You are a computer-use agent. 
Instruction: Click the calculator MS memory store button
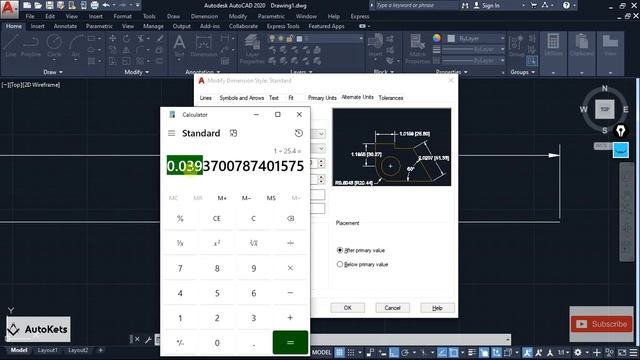pyautogui.click(x=271, y=198)
